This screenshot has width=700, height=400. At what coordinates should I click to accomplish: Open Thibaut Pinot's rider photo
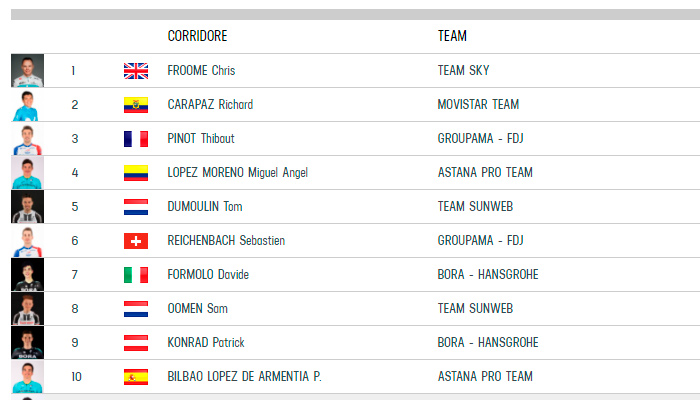point(27,139)
